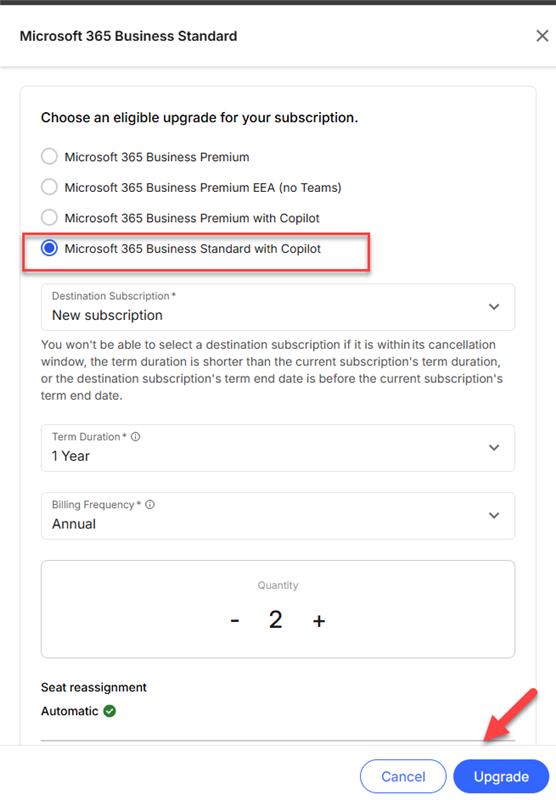This screenshot has width=556, height=800.
Task: Close the Microsoft 365 Business Standard dialog
Action: [x=542, y=36]
